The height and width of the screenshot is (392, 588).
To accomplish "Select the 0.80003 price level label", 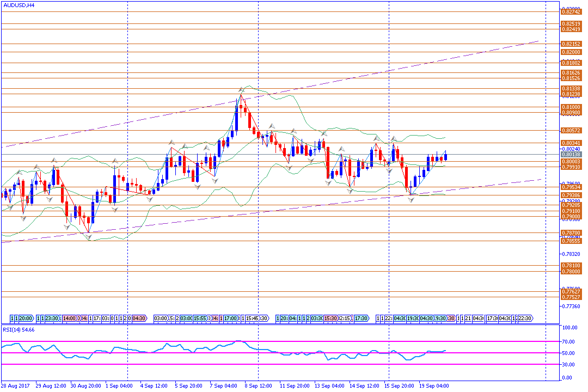I will (x=571, y=162).
